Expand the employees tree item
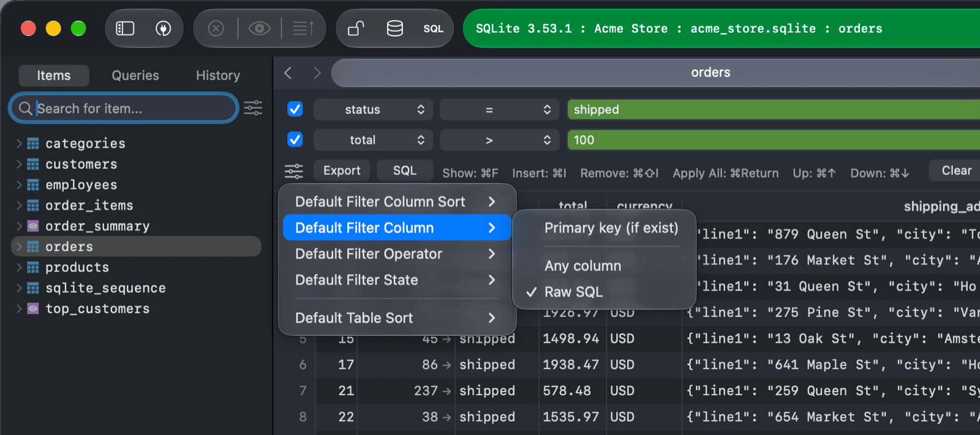 [19, 185]
